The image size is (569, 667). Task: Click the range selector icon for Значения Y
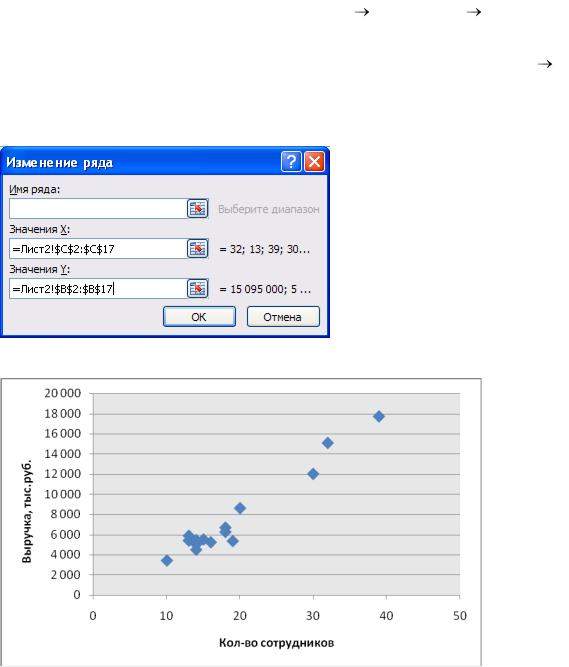click(x=198, y=288)
